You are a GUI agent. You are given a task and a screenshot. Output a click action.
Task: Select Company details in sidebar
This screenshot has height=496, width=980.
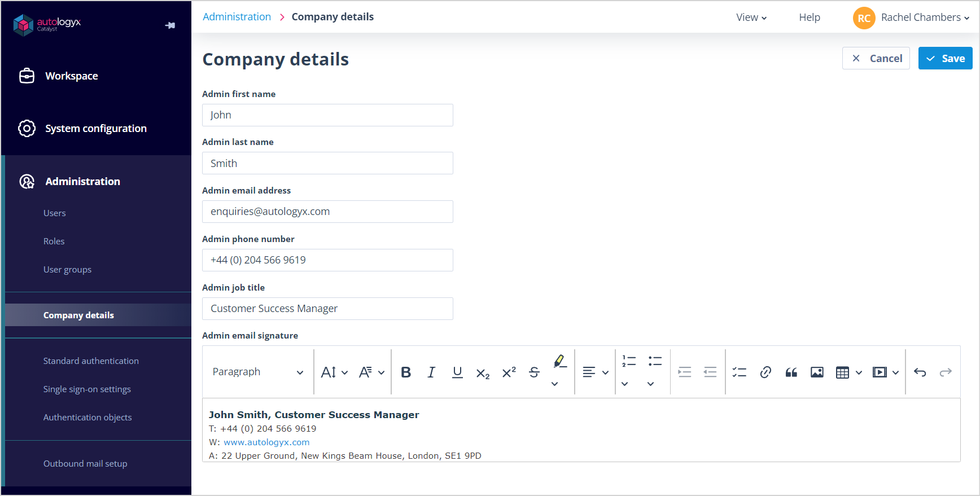pos(98,315)
